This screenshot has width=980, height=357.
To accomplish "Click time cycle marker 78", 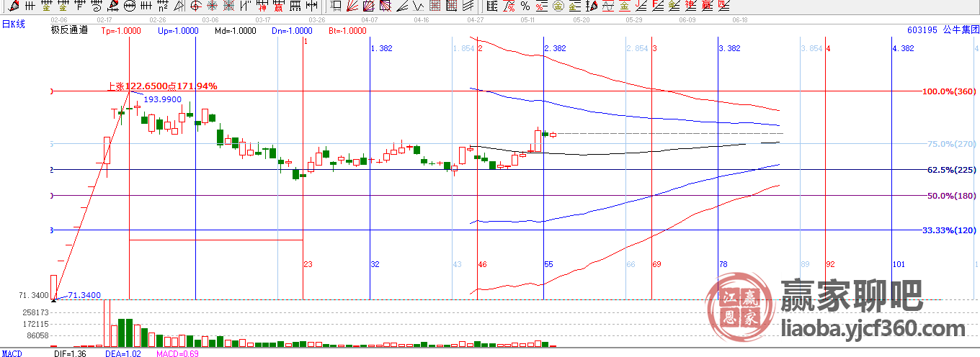I will 723,264.
